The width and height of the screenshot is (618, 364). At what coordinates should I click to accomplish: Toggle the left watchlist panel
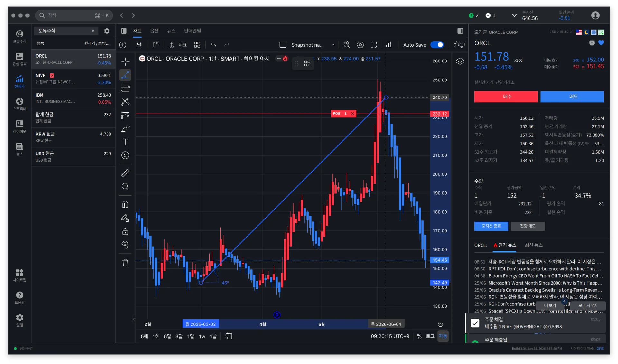coord(124,31)
